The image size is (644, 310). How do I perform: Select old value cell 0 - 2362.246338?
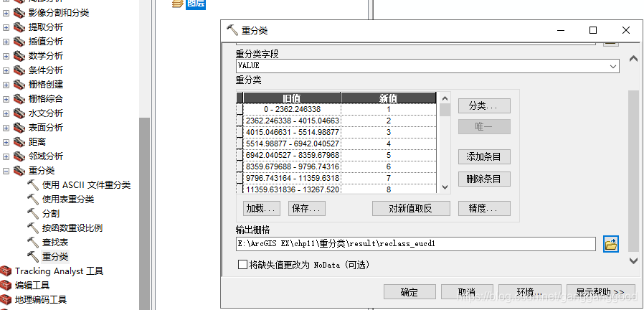click(x=292, y=109)
